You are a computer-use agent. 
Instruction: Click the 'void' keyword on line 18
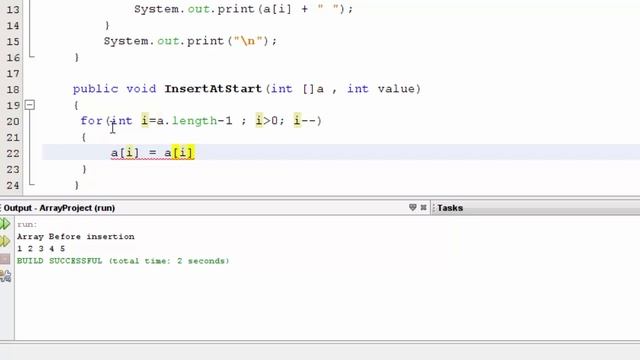pos(141,89)
